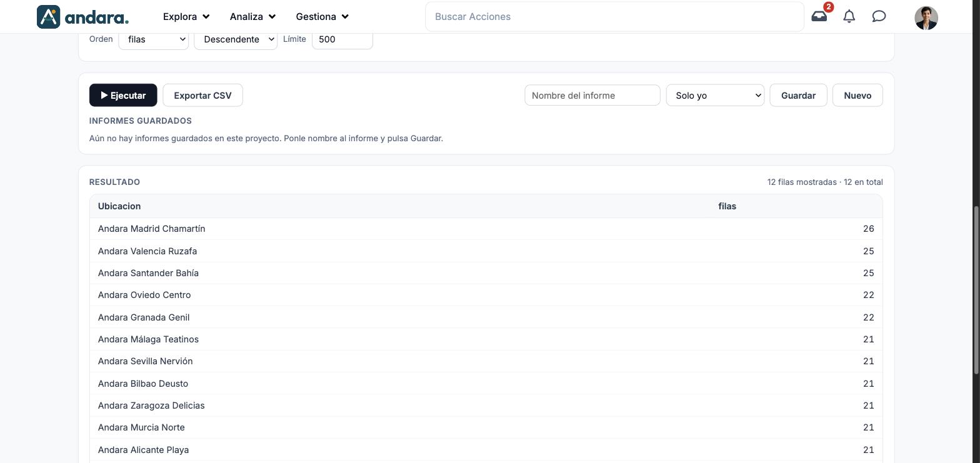The image size is (980, 463).
Task: Select the Andara Málaga Teatinos row
Action: click(x=486, y=339)
